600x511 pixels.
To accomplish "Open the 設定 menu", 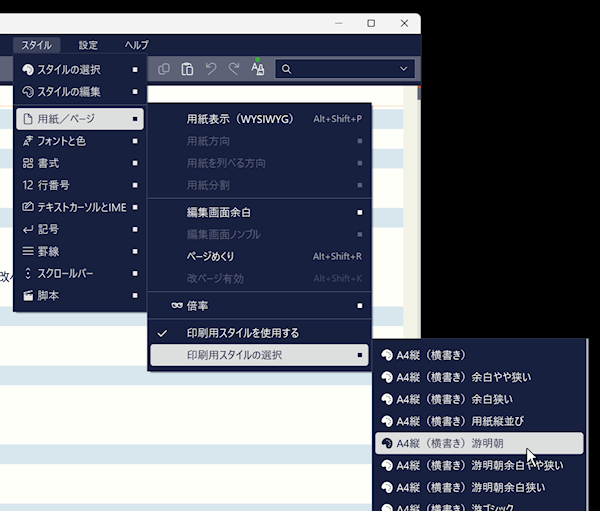I will click(x=88, y=45).
